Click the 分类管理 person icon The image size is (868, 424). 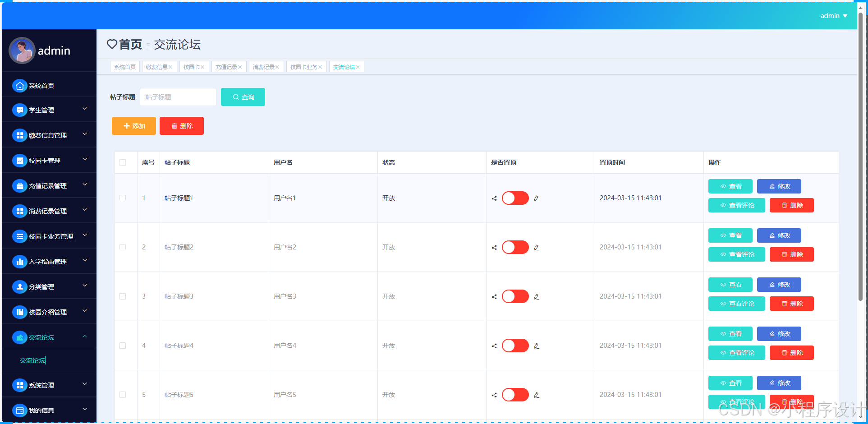(20, 287)
